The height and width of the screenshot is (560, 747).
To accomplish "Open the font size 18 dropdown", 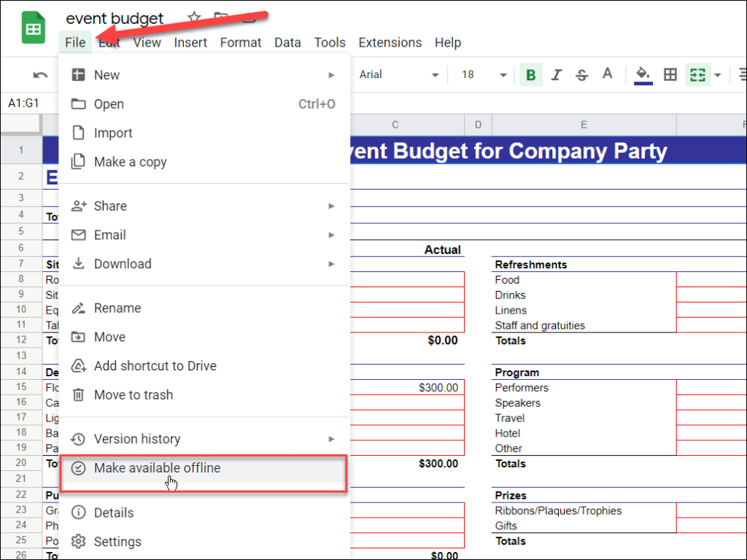I will tap(483, 75).
